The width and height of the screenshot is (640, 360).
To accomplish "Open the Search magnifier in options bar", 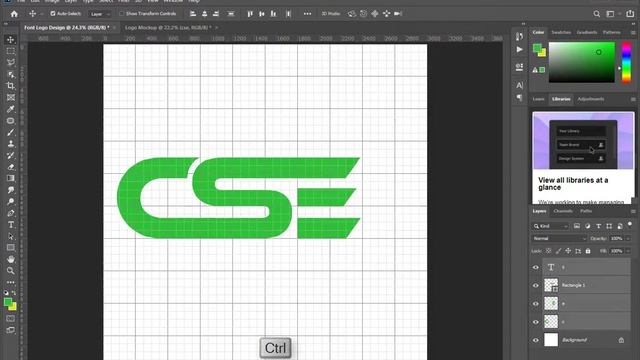I will [x=597, y=14].
